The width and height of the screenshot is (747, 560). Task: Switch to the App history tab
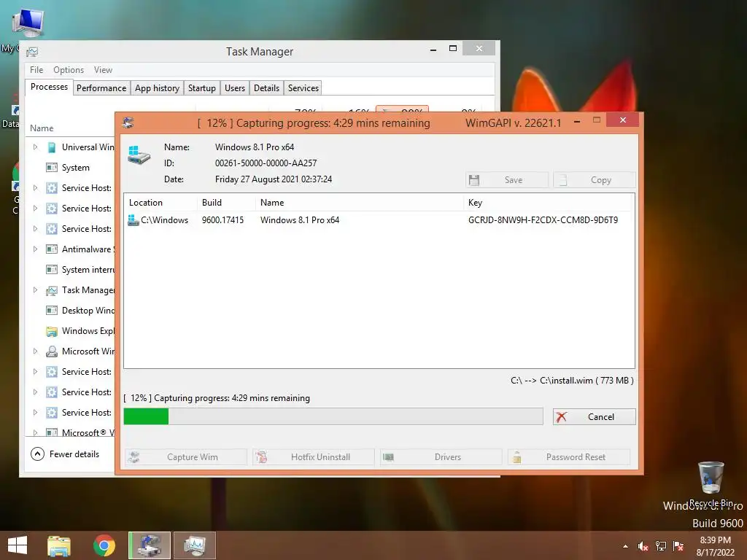click(x=157, y=88)
